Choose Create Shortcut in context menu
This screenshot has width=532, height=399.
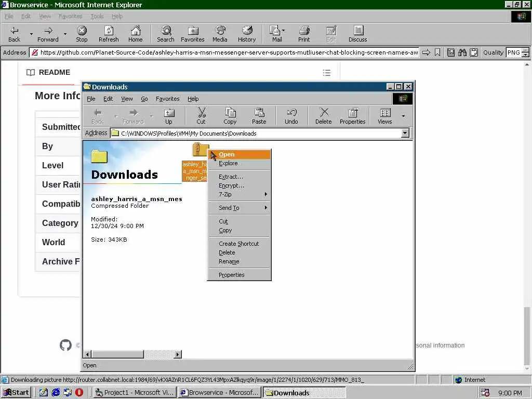(239, 244)
